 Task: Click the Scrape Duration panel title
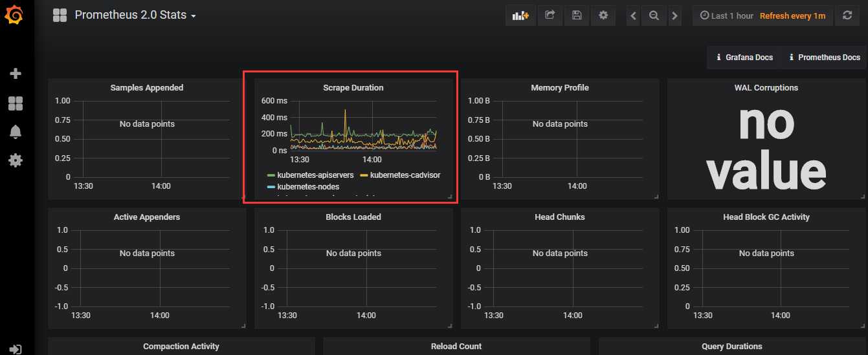pyautogui.click(x=353, y=87)
